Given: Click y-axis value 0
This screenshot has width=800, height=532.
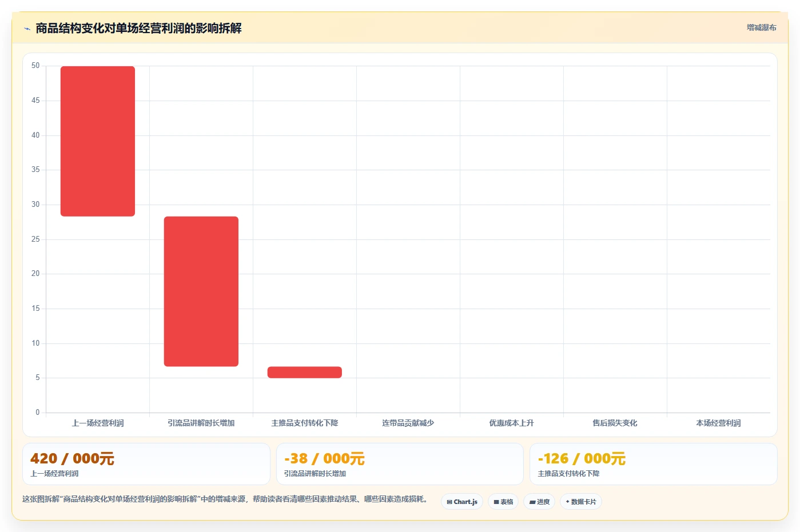Looking at the screenshot, I should point(38,412).
